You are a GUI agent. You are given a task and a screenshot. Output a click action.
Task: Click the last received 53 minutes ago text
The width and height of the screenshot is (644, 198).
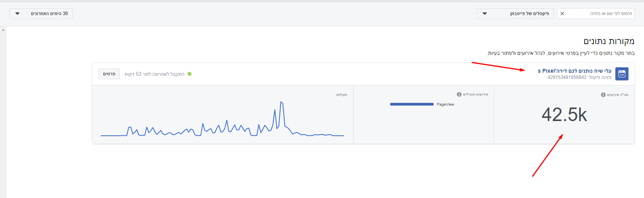click(x=154, y=74)
